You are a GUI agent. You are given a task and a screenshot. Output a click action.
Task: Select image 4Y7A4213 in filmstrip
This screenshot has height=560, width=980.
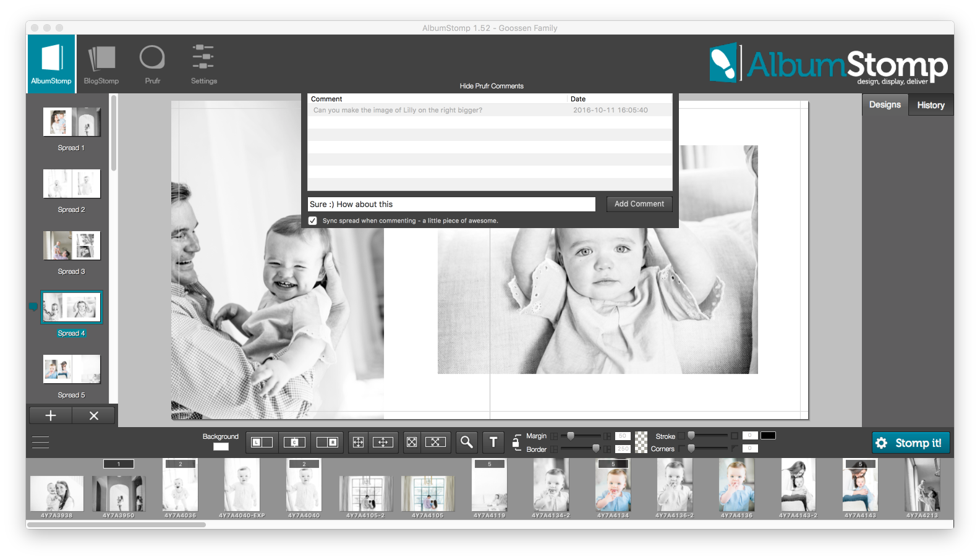tap(922, 485)
